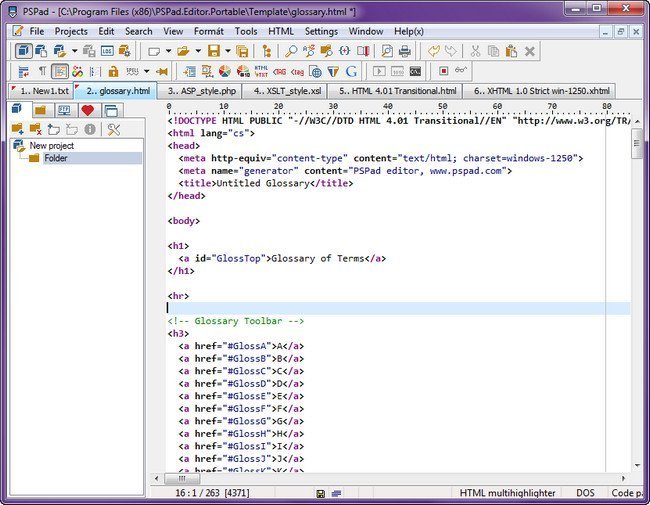
Task: Click the glasses icon in toolbar
Action: [x=461, y=70]
